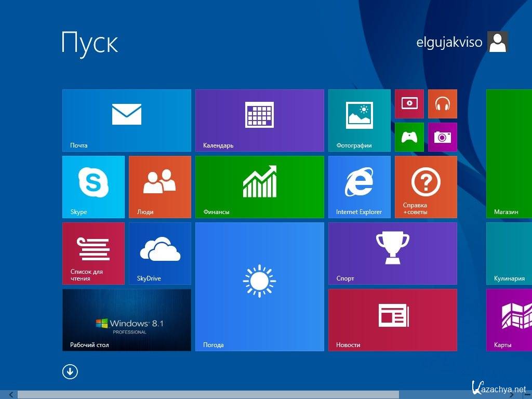Screen dimensions: 532x399
Task: Open the Календарь app
Action: [260, 120]
